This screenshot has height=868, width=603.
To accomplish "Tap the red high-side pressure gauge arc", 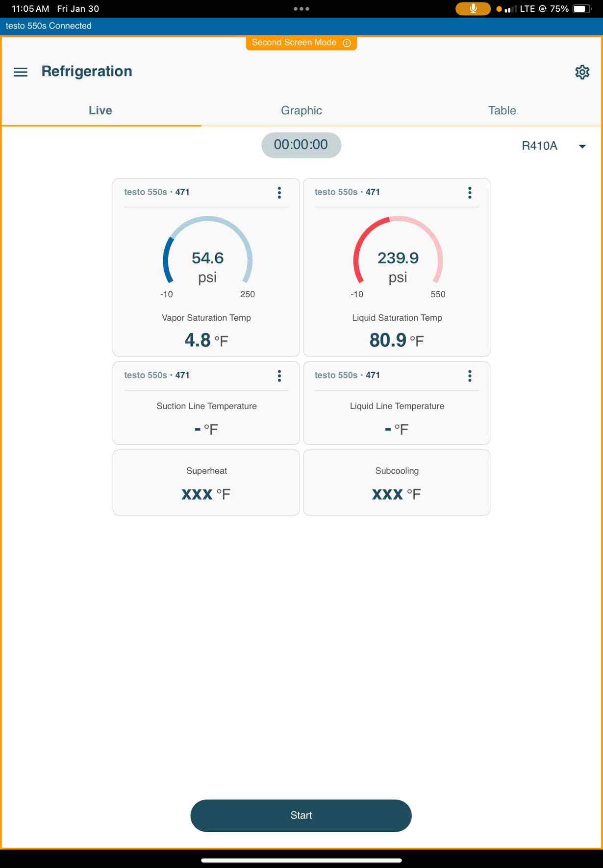I will pos(398,249).
